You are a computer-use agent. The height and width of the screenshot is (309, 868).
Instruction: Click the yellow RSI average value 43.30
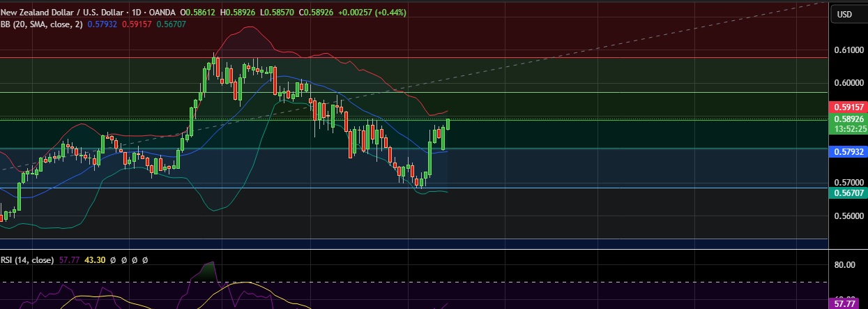point(94,260)
